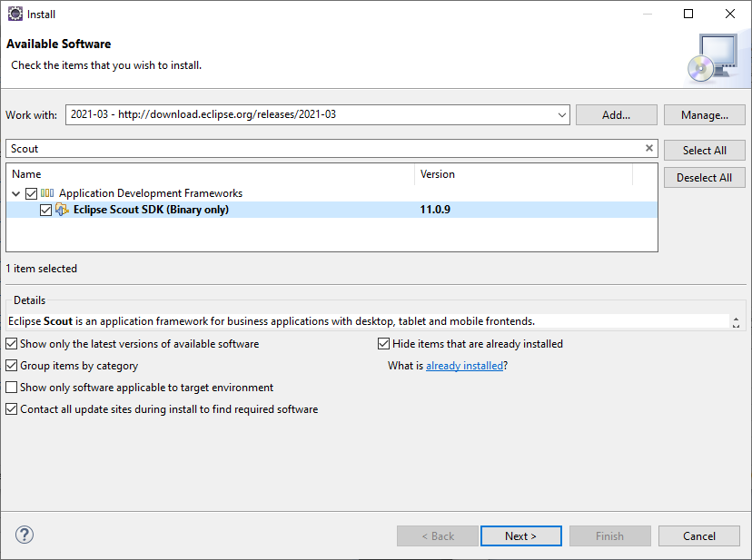Click Next to proceed with install
Viewport: 752px width, 560px height.
(520, 535)
